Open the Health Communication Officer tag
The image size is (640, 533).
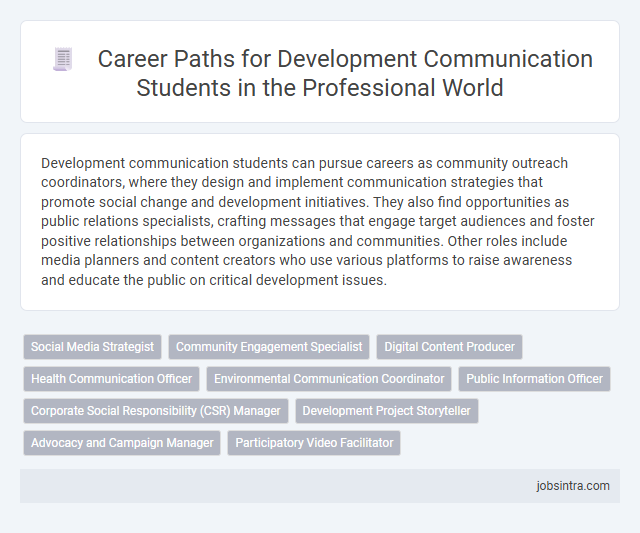tap(111, 379)
